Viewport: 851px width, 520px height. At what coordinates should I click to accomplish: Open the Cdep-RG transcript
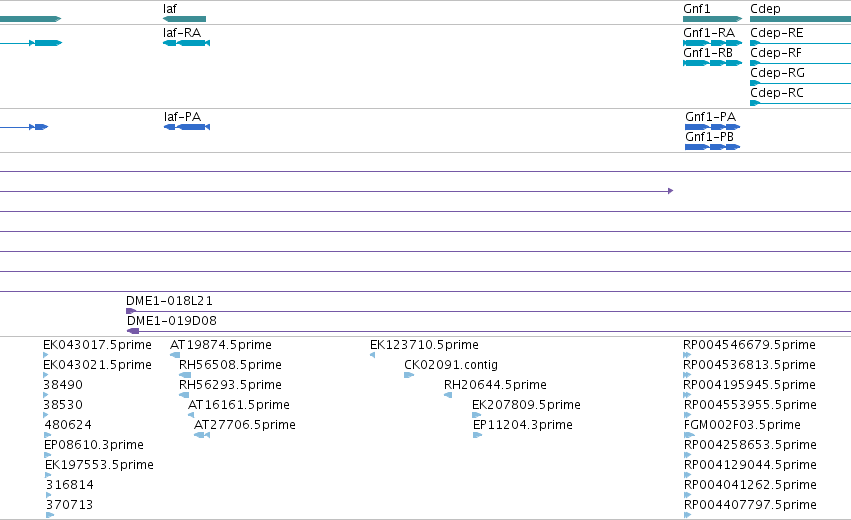tap(801, 83)
